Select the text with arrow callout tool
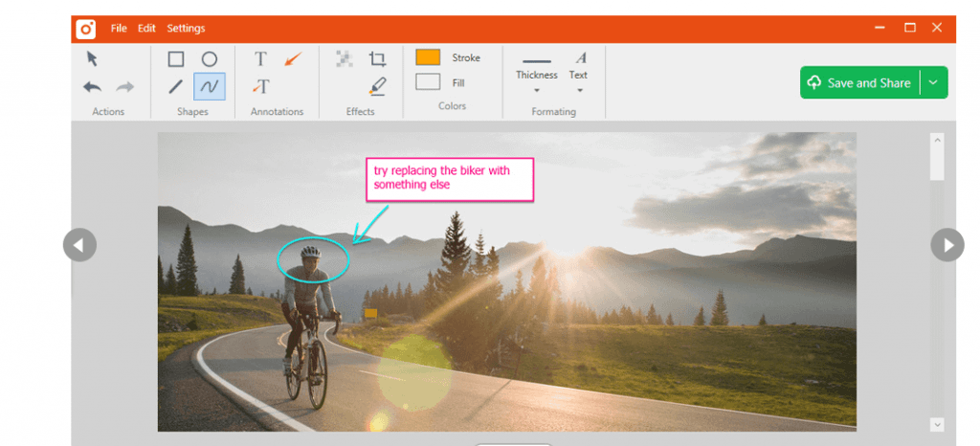Viewport: 980px width, 446px height. pyautogui.click(x=261, y=86)
